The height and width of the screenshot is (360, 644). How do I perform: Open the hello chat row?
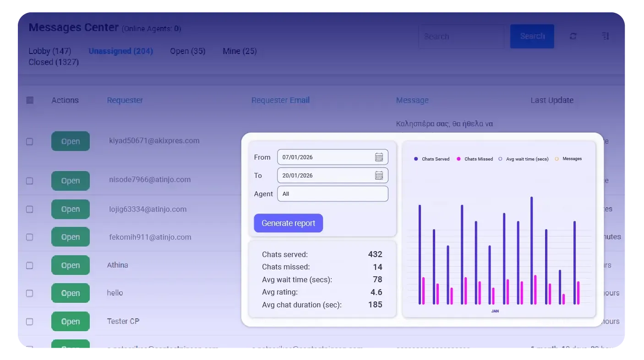pos(71,293)
